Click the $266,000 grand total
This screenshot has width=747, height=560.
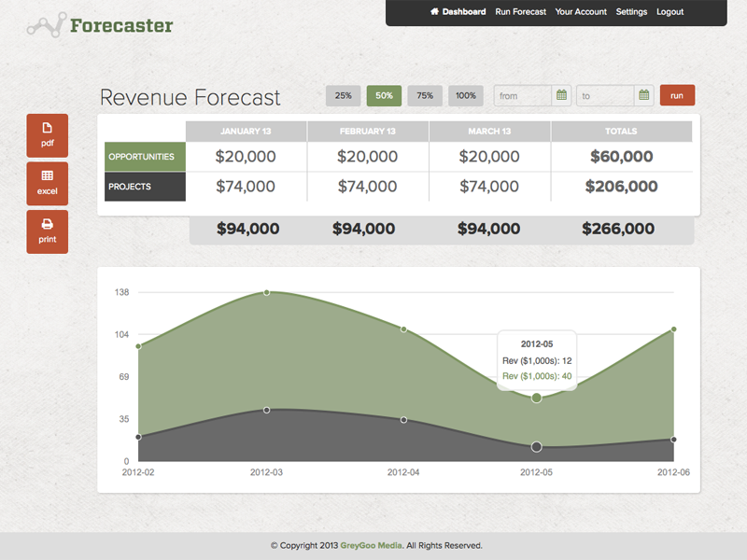click(x=618, y=229)
